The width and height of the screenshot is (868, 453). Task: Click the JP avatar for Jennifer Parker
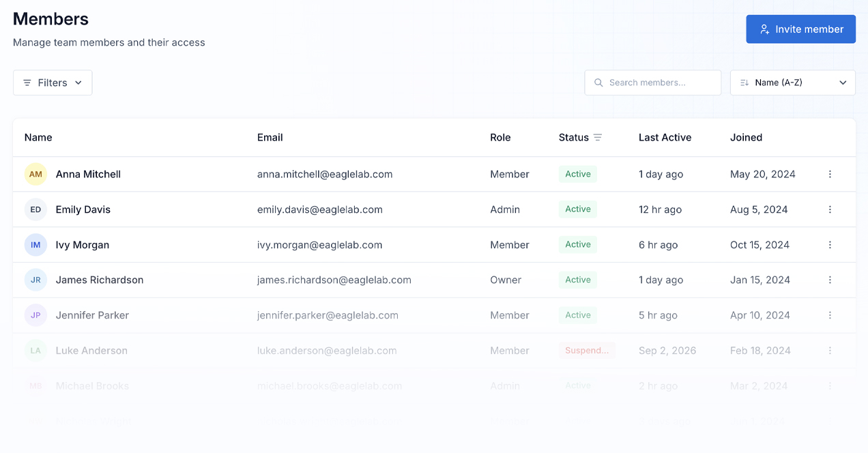click(x=35, y=315)
